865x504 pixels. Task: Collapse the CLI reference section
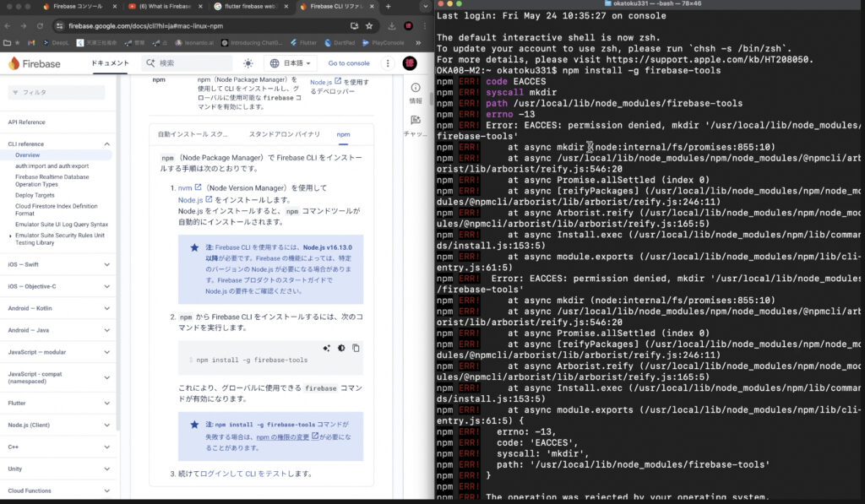106,144
